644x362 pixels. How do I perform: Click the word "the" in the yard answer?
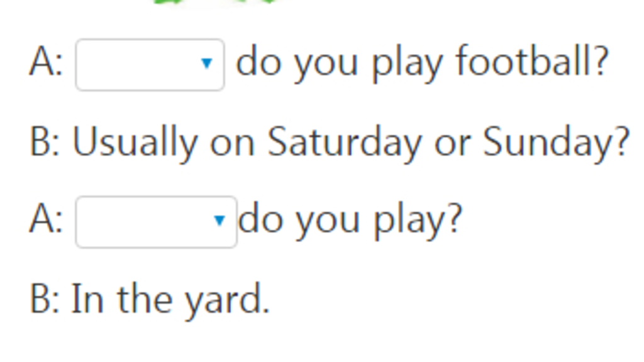point(145,299)
